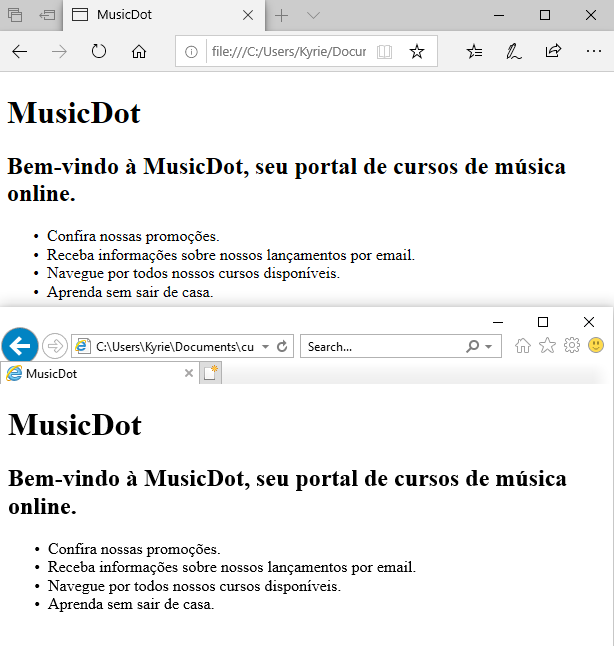Maximize the Internet Explorer window
Screen dimensions: 614x646
click(x=543, y=322)
